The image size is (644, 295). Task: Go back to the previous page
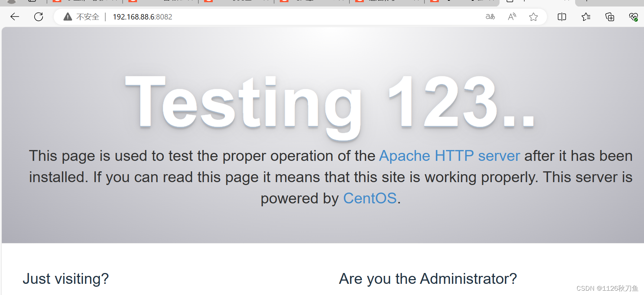click(15, 17)
